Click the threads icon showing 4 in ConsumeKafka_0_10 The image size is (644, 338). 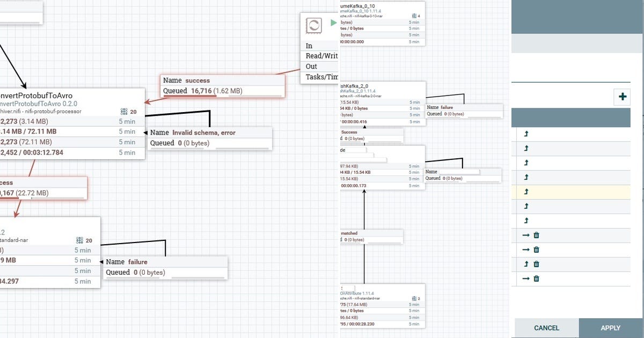pyautogui.click(x=414, y=16)
